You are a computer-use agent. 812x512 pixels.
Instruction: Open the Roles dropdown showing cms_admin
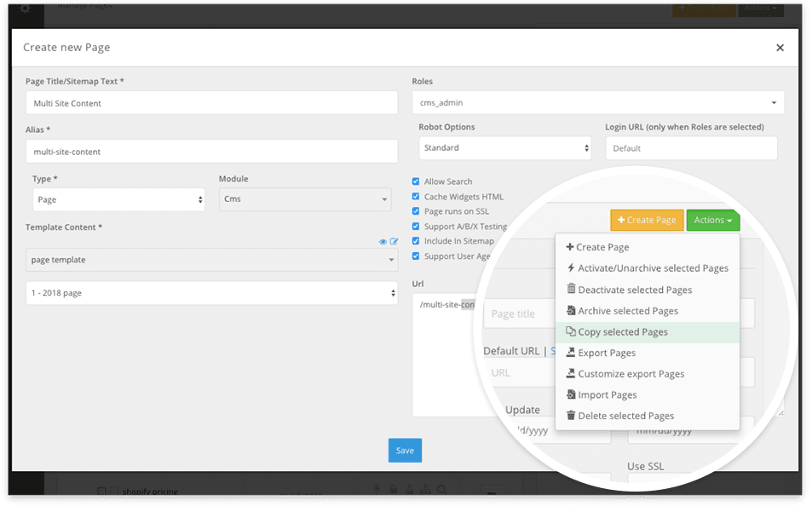point(597,102)
